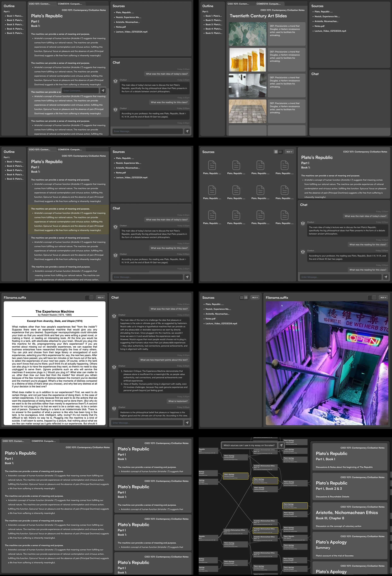
Task: Toggle switch in header above neon staircase photo
Action: coord(372,297)
